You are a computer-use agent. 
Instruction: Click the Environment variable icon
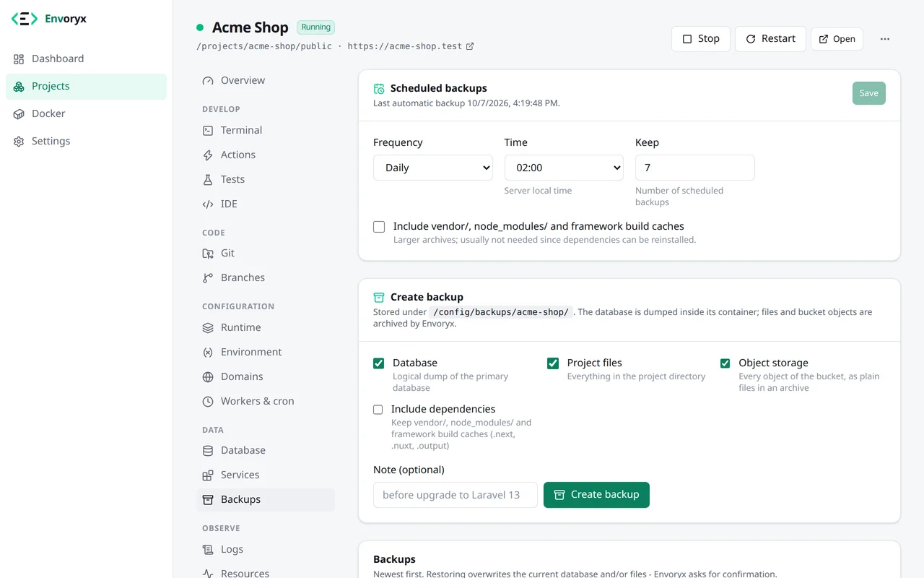(208, 352)
